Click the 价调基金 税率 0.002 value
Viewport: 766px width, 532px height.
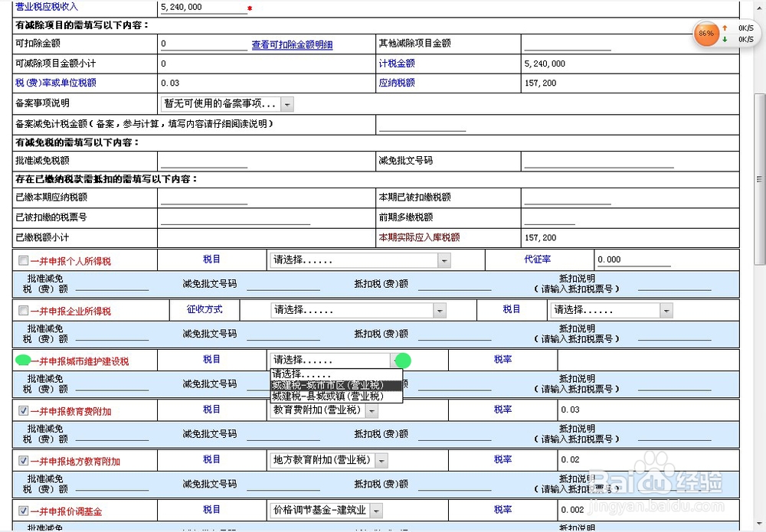coord(572,510)
